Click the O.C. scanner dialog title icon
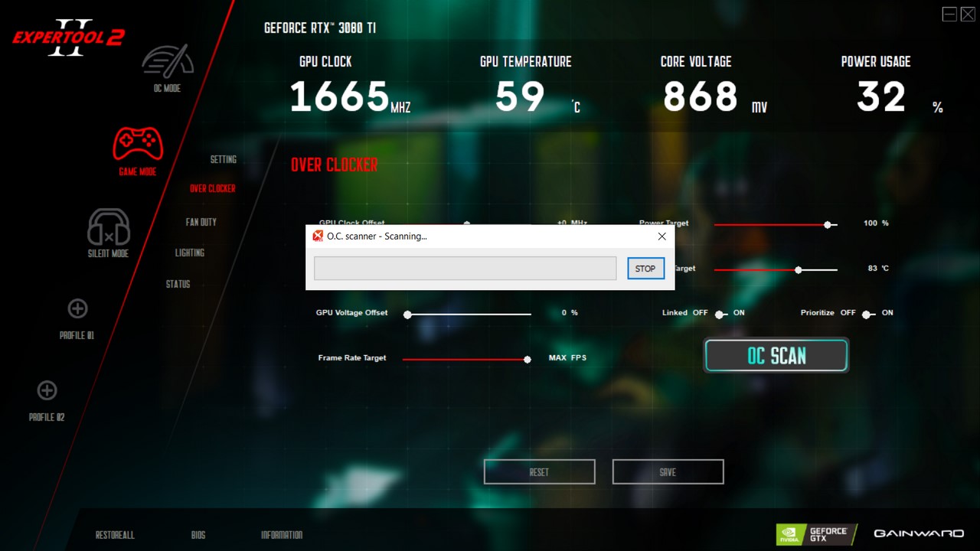This screenshot has height=551, width=980. (x=318, y=236)
